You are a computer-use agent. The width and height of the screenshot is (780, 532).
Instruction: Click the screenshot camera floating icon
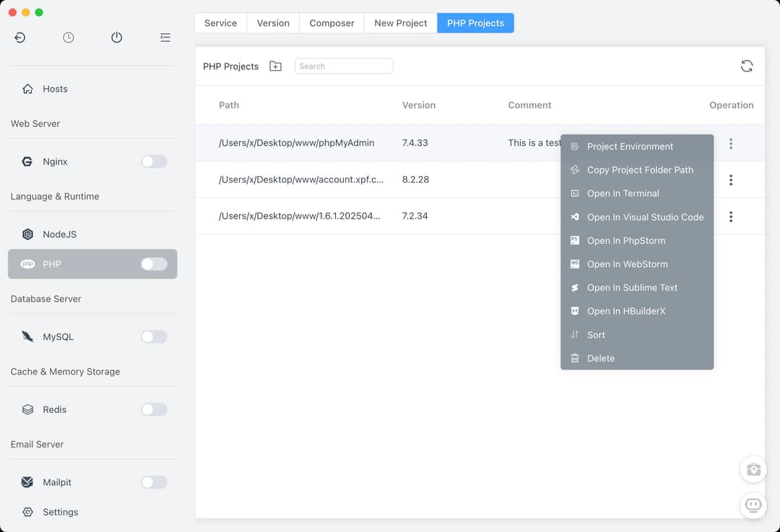pyautogui.click(x=753, y=469)
